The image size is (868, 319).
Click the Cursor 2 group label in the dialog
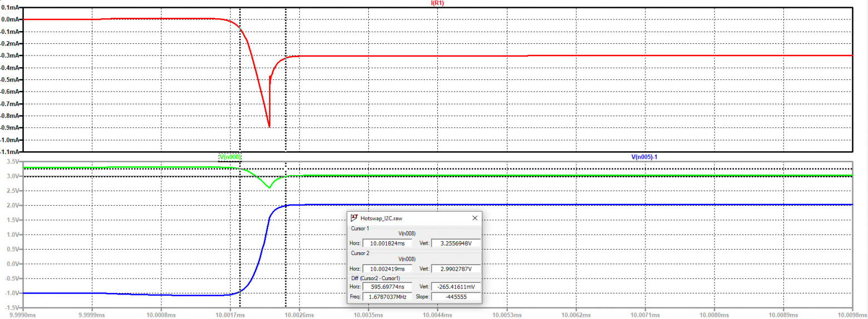(360, 253)
